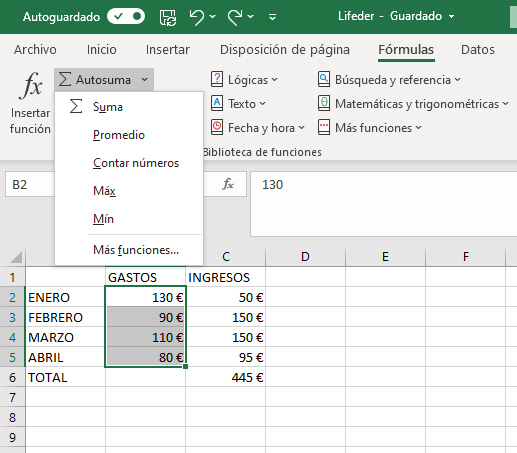
Task: Open Búsqueda y referencia functions icon
Action: click(324, 79)
